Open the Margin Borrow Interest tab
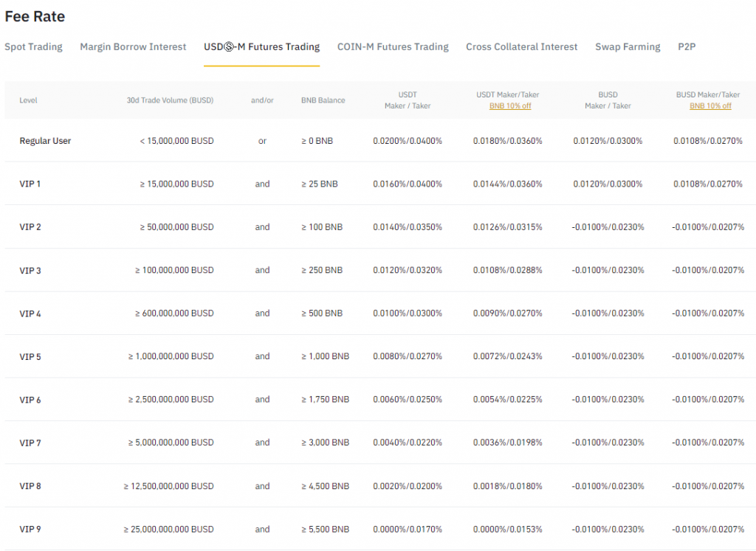The width and height of the screenshot is (756, 551). [133, 46]
